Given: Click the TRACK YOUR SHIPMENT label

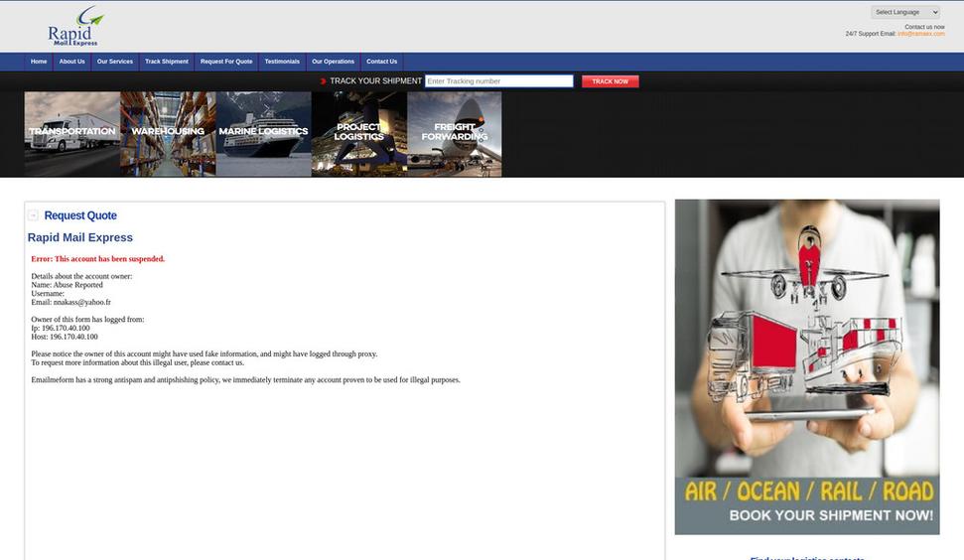Looking at the screenshot, I should (x=375, y=81).
